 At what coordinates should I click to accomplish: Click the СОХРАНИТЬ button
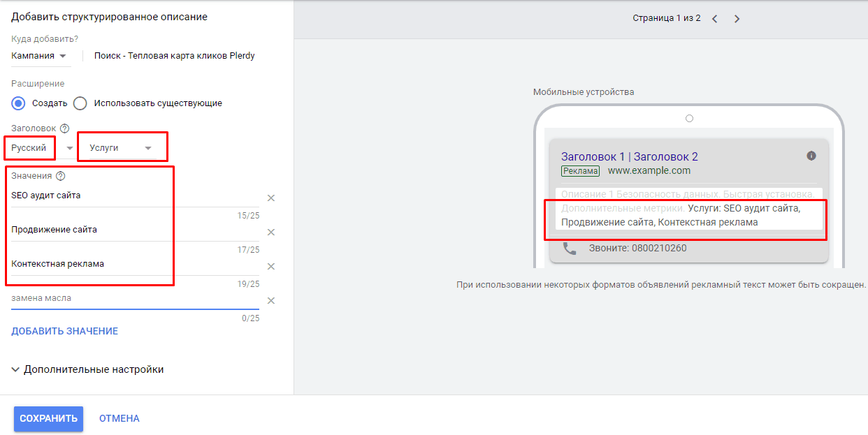48,418
